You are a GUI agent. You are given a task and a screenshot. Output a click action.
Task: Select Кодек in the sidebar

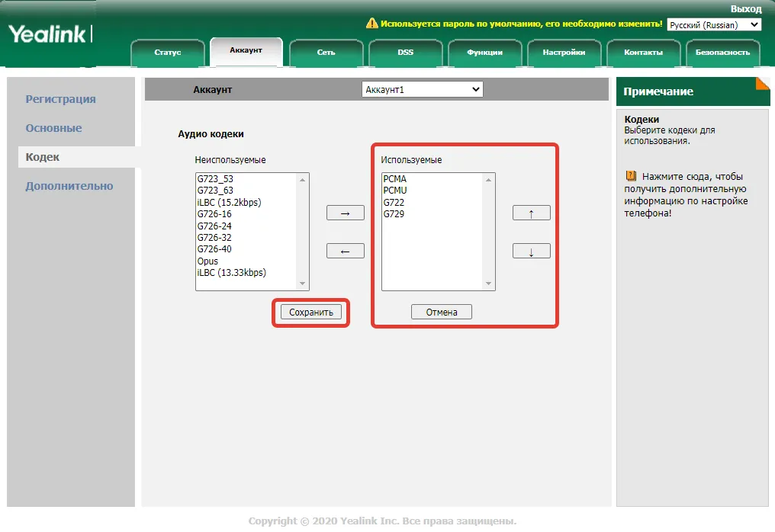tap(43, 157)
